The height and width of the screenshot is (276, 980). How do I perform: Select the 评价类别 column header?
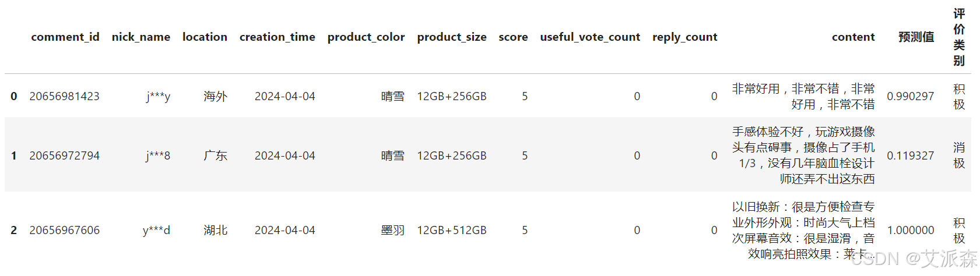click(x=959, y=37)
